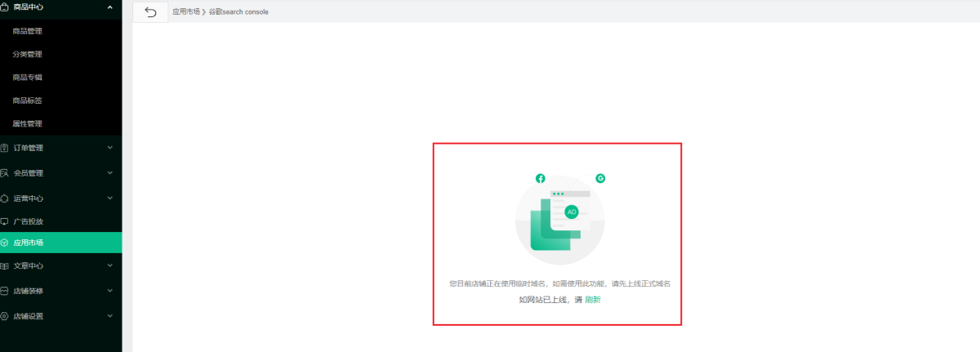This screenshot has height=352, width=980.
Task: Click the AD illustration image
Action: pyautogui.click(x=559, y=219)
